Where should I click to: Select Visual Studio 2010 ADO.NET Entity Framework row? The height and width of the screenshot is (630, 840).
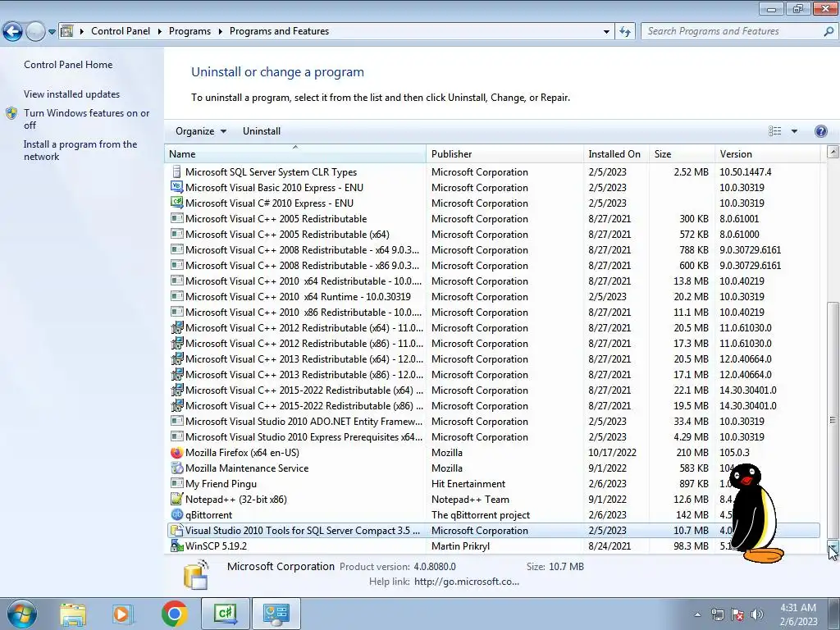click(493, 421)
